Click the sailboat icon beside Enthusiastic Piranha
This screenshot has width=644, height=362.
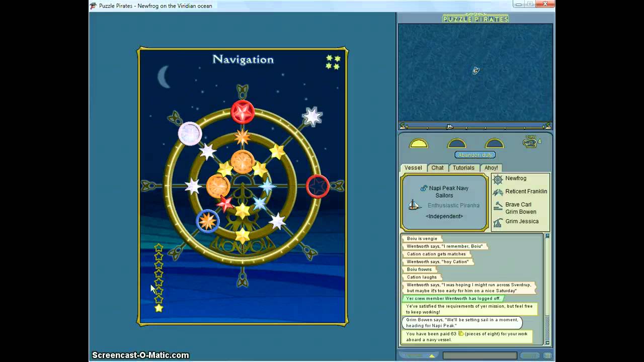pyautogui.click(x=415, y=205)
